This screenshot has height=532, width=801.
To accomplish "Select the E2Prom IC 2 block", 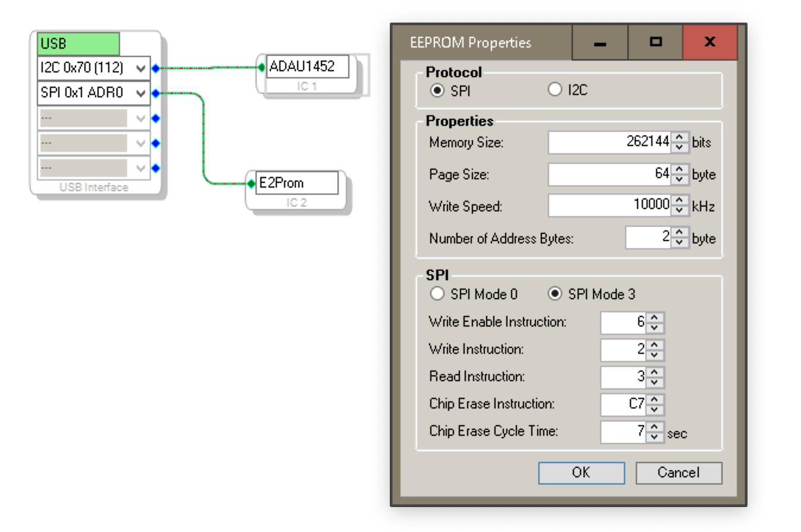I will point(296,191).
